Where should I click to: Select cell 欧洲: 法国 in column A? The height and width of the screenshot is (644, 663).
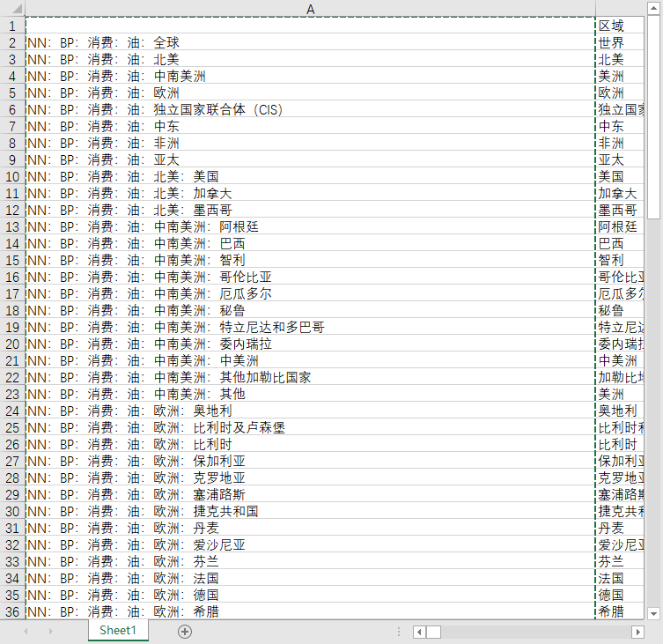[310, 579]
